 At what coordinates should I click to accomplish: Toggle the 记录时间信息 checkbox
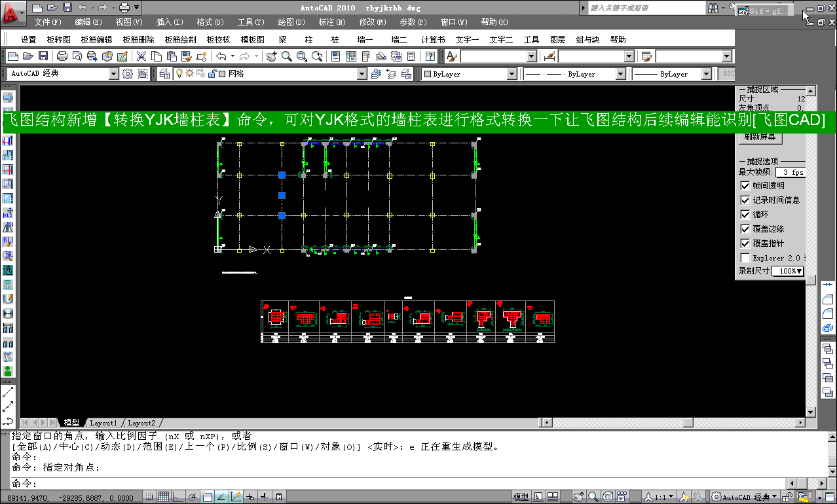[x=745, y=200]
